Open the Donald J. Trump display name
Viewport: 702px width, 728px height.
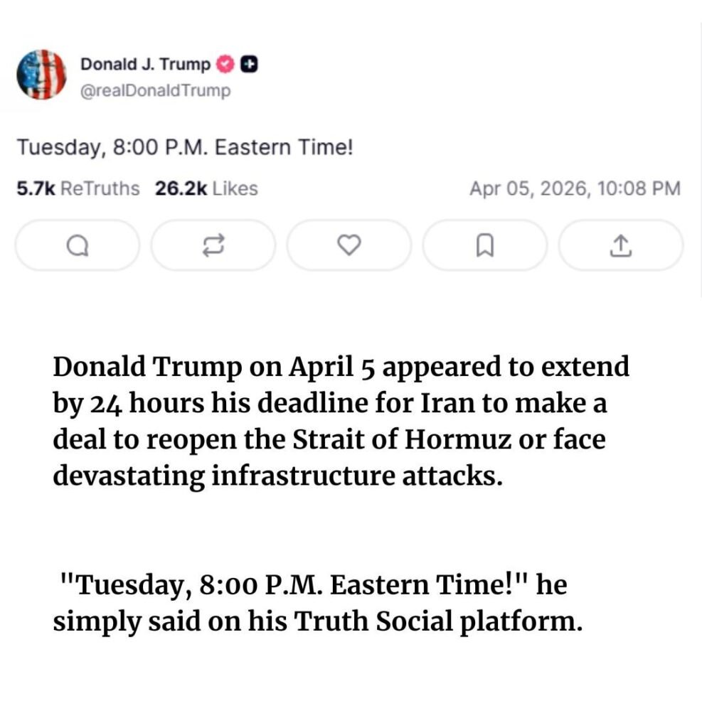[145, 65]
